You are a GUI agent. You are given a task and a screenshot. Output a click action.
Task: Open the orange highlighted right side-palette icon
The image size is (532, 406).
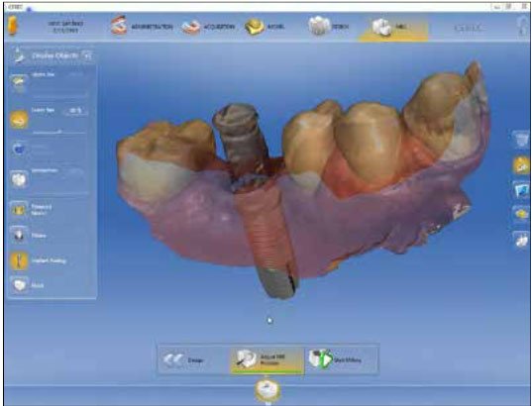point(522,165)
